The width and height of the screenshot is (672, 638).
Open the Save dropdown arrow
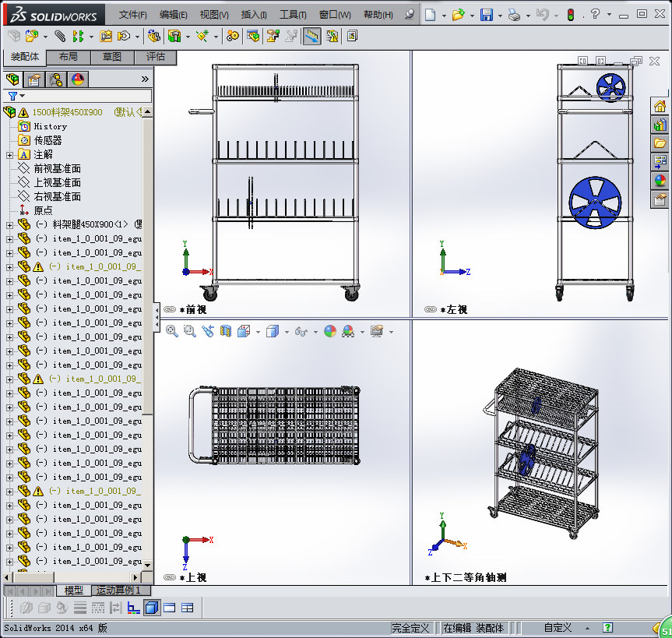click(x=500, y=16)
